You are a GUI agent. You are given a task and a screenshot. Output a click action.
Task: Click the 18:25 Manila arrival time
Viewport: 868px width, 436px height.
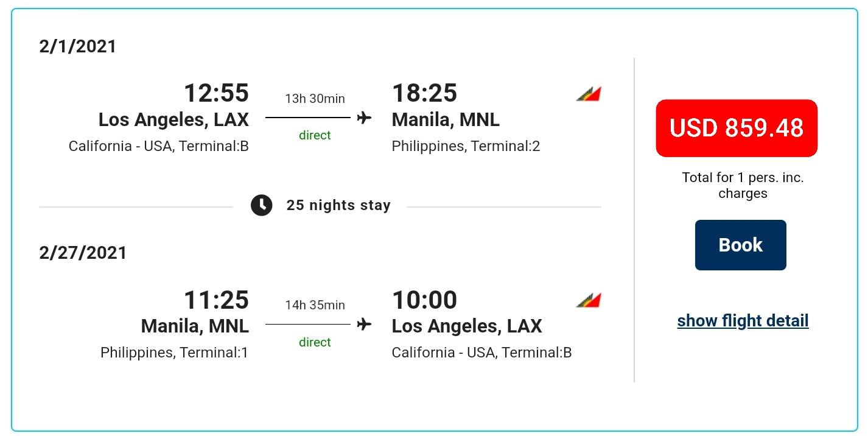click(x=424, y=93)
